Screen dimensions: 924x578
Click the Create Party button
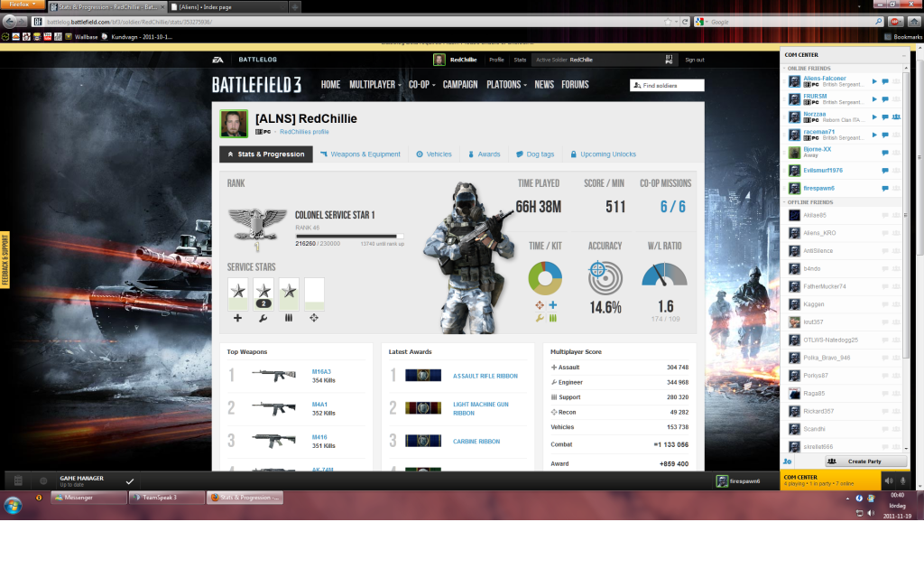click(x=864, y=461)
